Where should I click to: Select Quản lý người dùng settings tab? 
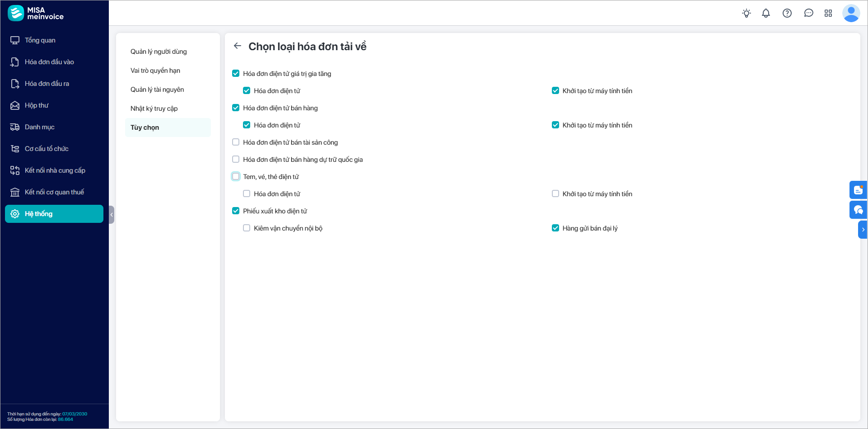pyautogui.click(x=159, y=52)
